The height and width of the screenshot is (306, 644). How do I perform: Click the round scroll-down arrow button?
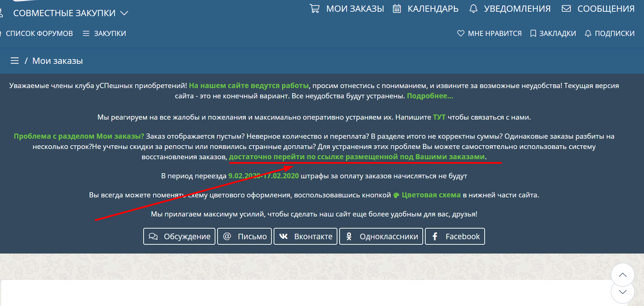point(623,292)
